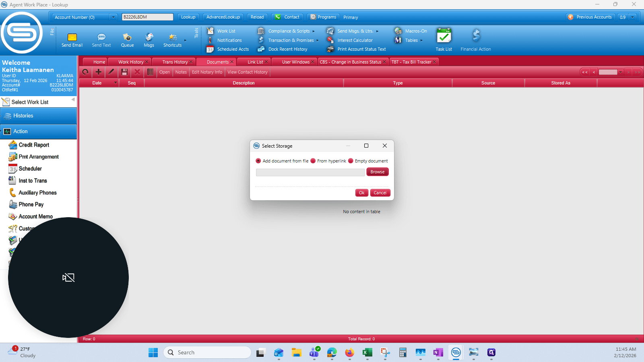Image resolution: width=644 pixels, height=362 pixels.
Task: Click the account number lookup field
Action: point(147,17)
